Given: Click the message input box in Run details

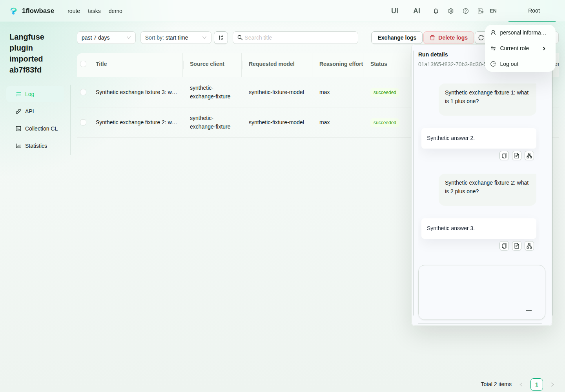Looking at the screenshot, I should click(482, 292).
